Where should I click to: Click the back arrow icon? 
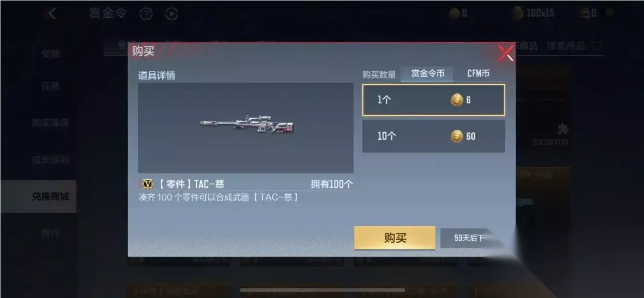coord(50,13)
